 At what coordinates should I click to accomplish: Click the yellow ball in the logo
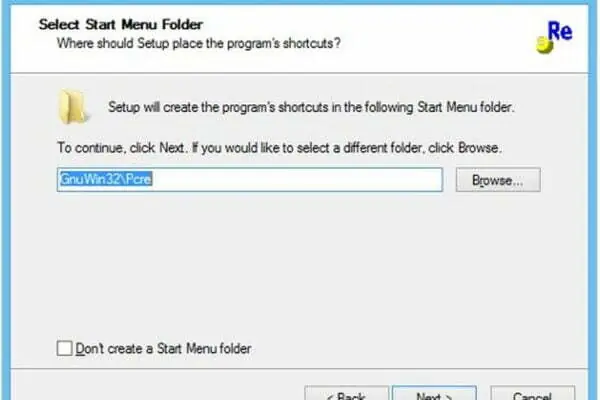pyautogui.click(x=544, y=45)
